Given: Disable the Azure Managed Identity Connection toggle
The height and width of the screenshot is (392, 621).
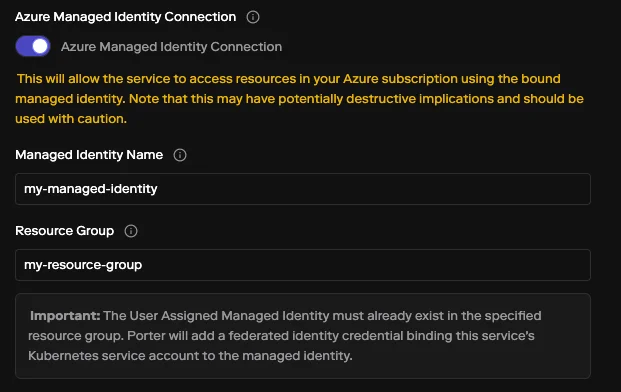Looking at the screenshot, I should pyautogui.click(x=33, y=46).
